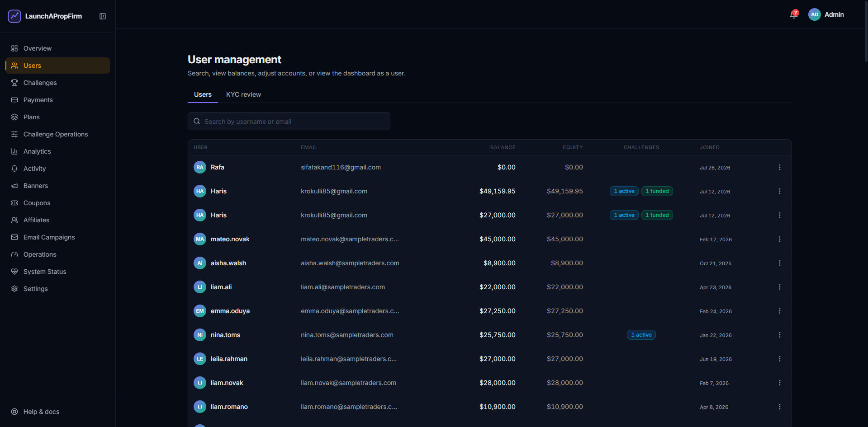This screenshot has width=868, height=427.
Task: Click the Plans layers icon
Action: (x=14, y=117)
